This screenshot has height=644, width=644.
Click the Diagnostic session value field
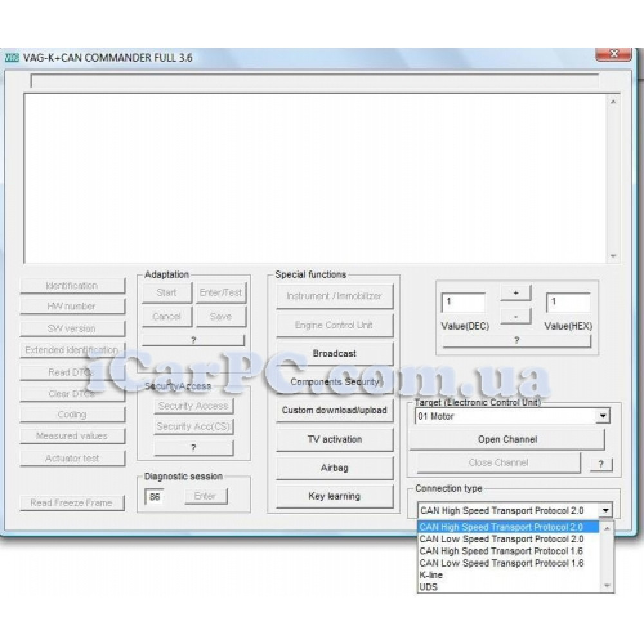click(155, 497)
